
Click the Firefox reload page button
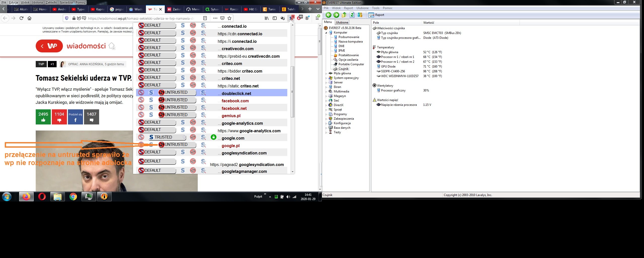pos(21,18)
